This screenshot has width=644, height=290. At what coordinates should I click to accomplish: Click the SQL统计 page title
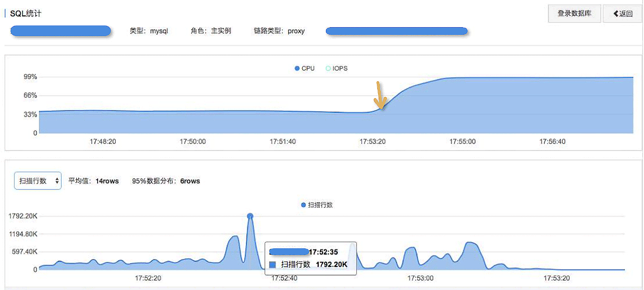click(x=25, y=13)
